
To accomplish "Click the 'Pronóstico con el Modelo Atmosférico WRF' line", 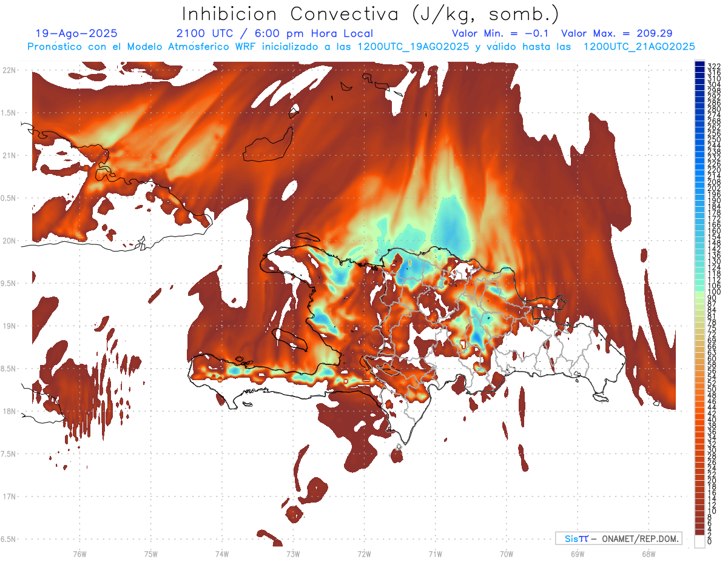I will 361,47.
